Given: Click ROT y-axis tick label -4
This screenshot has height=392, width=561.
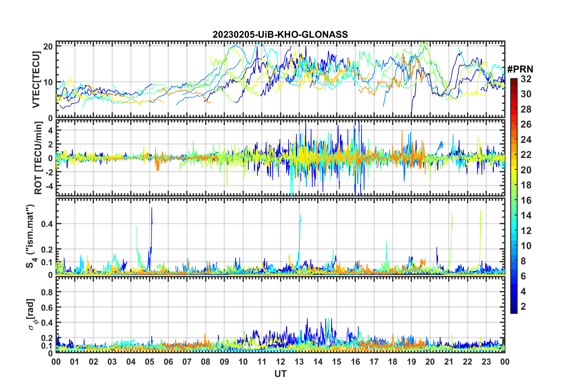Looking at the screenshot, I should coord(49,186).
